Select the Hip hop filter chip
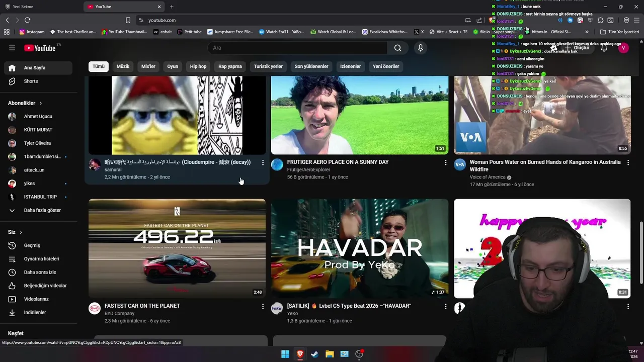Screen dimensions: 644x362 point(198,66)
